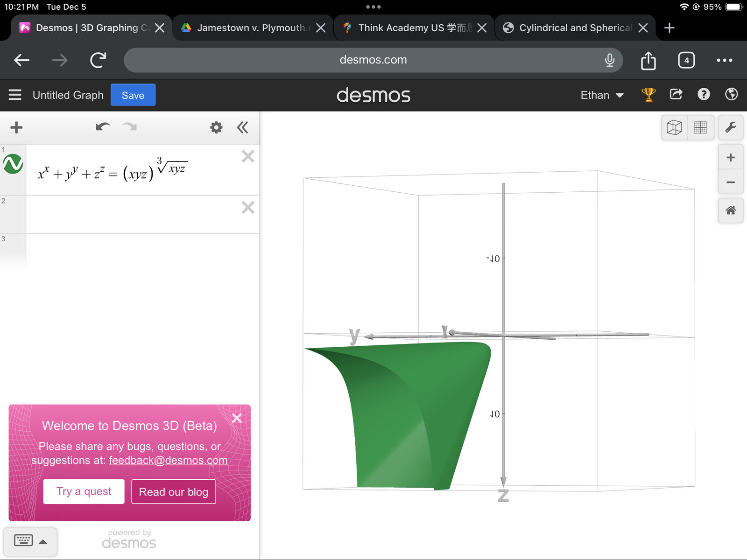Image resolution: width=747 pixels, height=560 pixels.
Task: Open the Desmos help question mark
Action: [x=704, y=95]
